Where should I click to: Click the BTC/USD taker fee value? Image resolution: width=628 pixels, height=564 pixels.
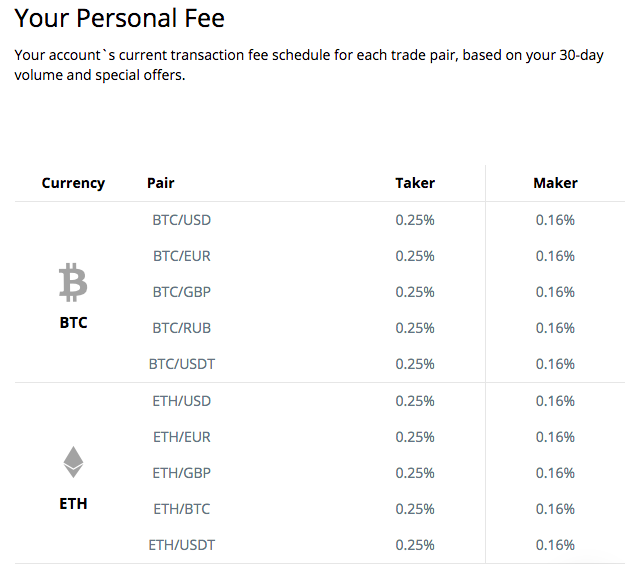point(415,220)
